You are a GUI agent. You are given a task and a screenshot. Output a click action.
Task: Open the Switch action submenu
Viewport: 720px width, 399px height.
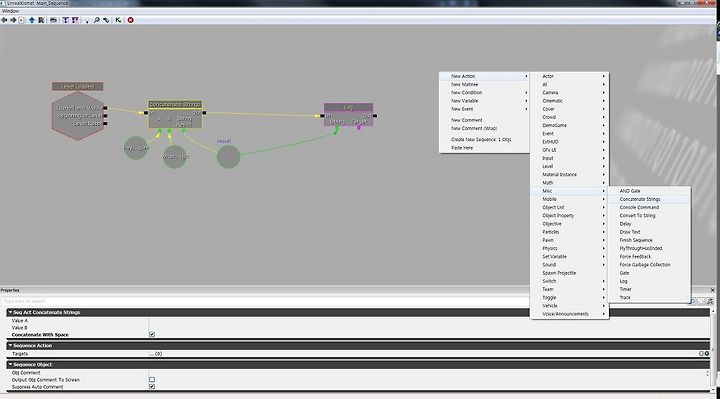click(569, 281)
